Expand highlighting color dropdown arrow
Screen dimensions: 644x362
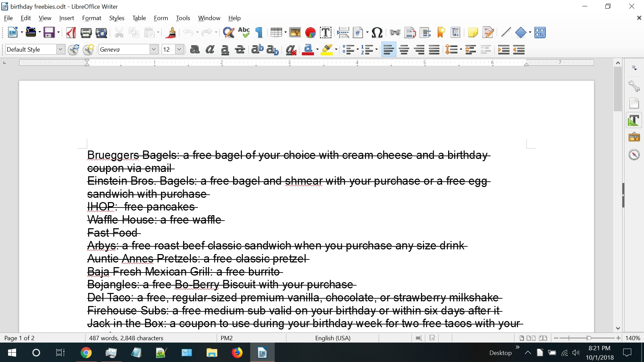click(336, 50)
